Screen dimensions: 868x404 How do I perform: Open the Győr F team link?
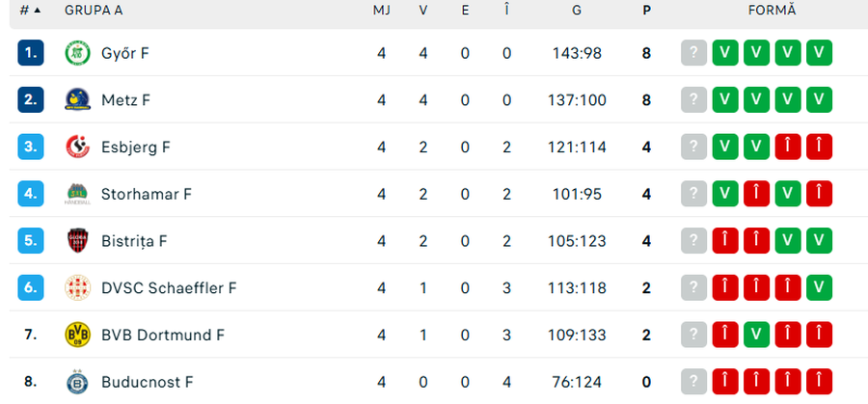(x=124, y=53)
